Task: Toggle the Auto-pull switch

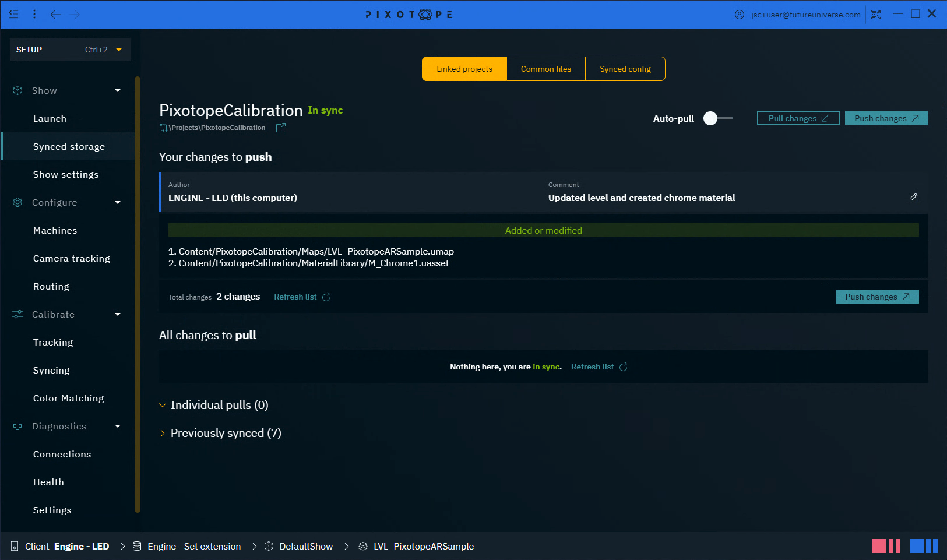Action: (x=718, y=118)
